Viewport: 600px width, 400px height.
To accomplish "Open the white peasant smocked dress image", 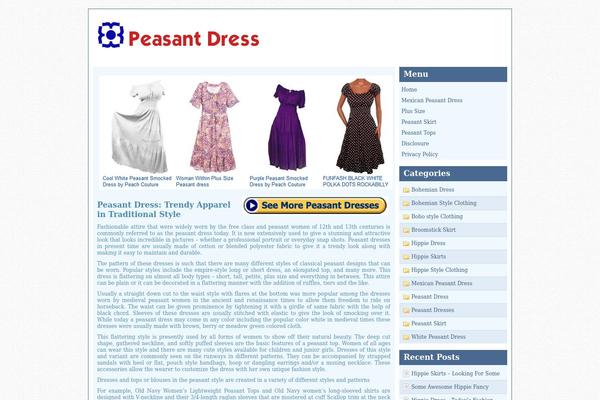I will click(139, 127).
